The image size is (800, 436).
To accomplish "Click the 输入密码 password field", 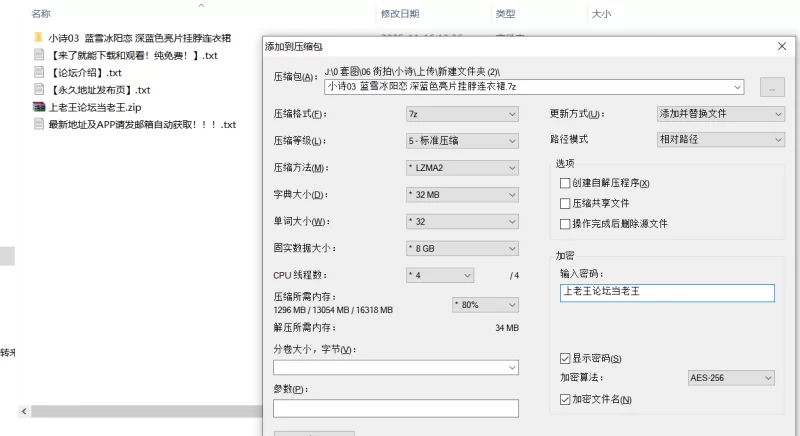I will pos(667,292).
